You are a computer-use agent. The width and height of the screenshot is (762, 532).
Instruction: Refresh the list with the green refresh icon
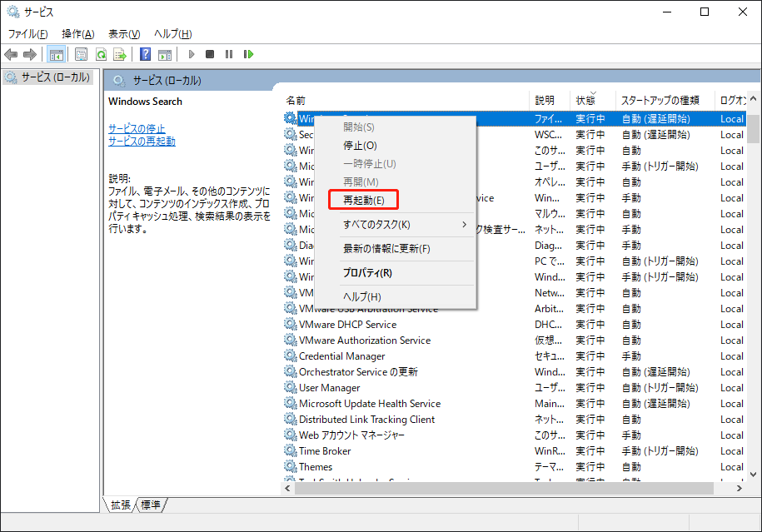point(100,54)
